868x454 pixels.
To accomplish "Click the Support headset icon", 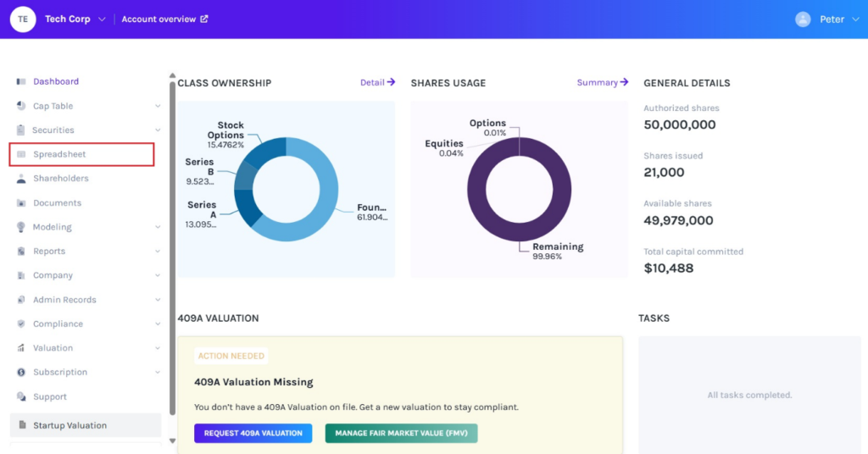I will coord(21,396).
